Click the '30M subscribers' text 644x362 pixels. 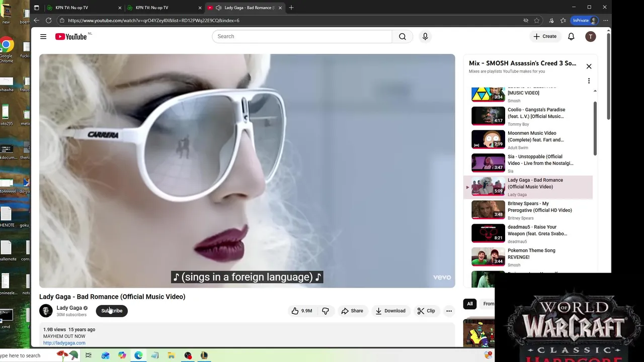[x=71, y=315]
